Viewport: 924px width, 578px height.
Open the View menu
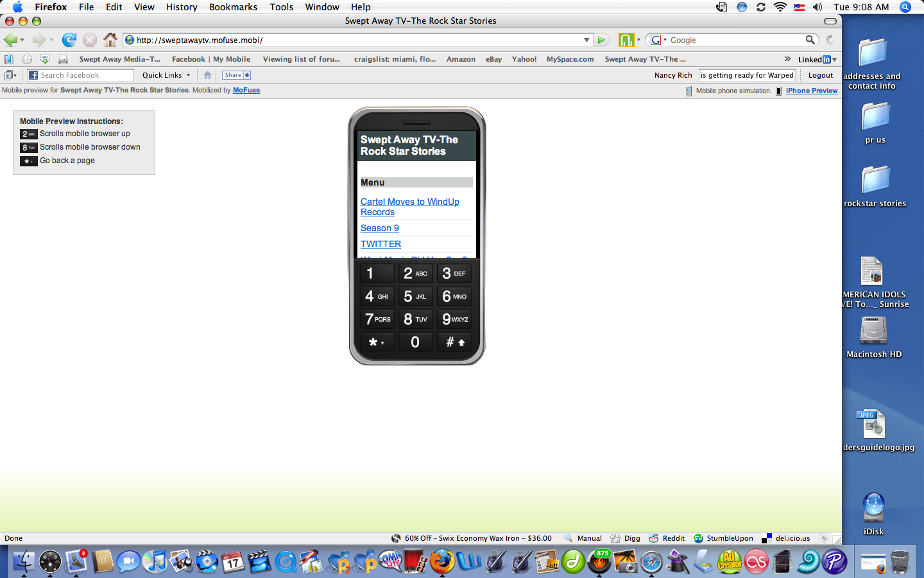point(144,7)
